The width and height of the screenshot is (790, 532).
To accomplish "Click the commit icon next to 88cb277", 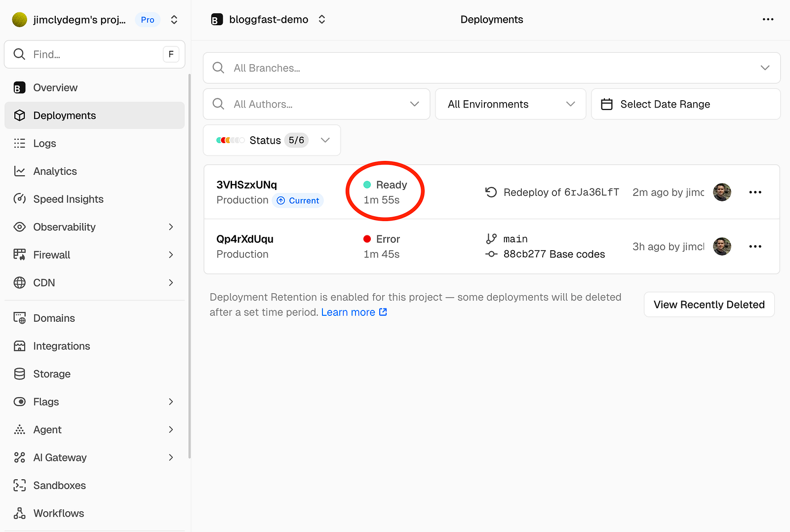I will pos(491,254).
